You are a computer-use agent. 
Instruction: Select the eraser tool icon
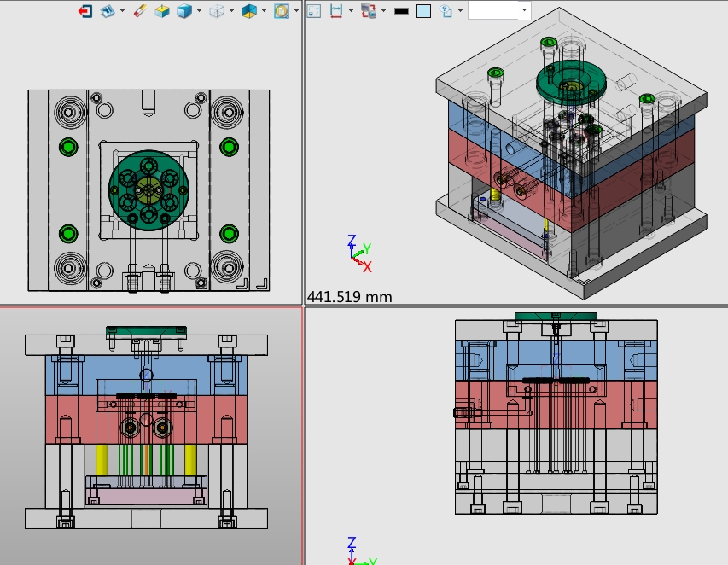[x=140, y=11]
